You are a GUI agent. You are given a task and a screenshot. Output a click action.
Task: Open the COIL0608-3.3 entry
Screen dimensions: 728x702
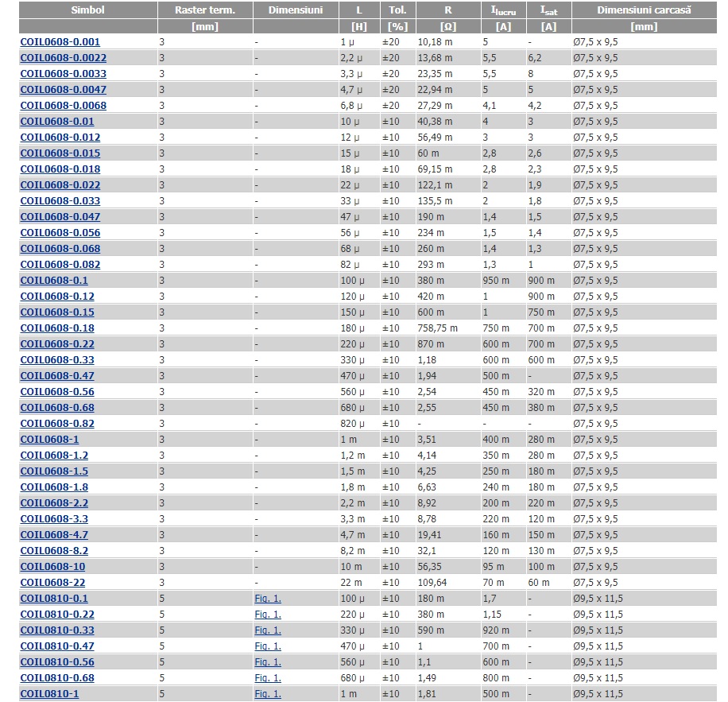(54, 519)
